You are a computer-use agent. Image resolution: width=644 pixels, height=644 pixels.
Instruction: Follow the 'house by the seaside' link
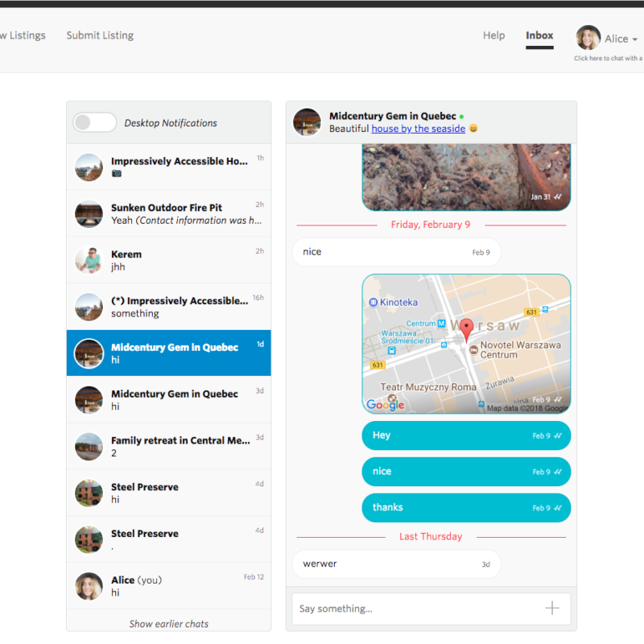418,129
